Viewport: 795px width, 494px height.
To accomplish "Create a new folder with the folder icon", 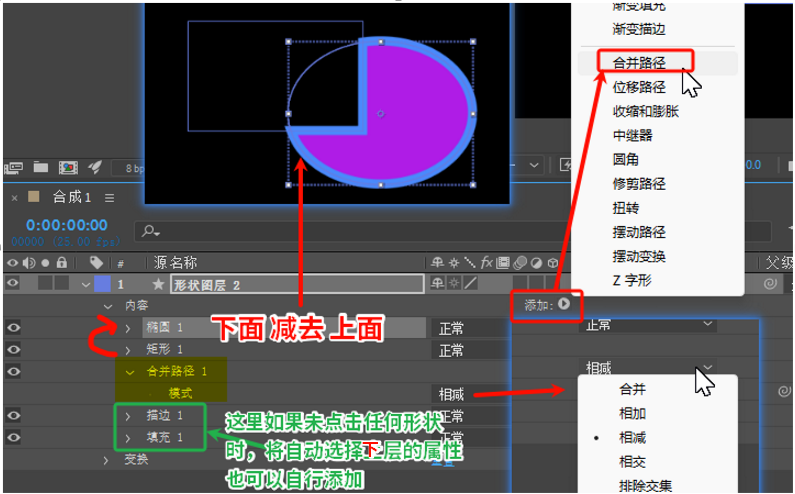I will coord(41,167).
